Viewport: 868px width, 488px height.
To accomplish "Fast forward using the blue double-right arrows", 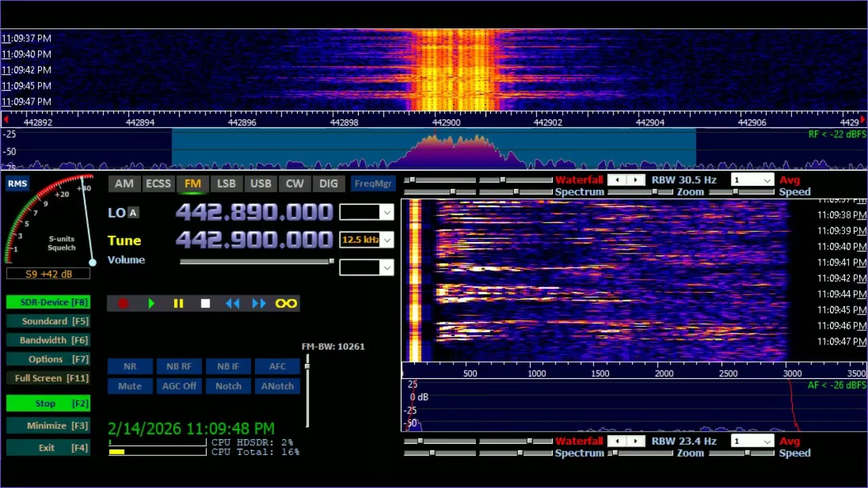I will [x=259, y=304].
